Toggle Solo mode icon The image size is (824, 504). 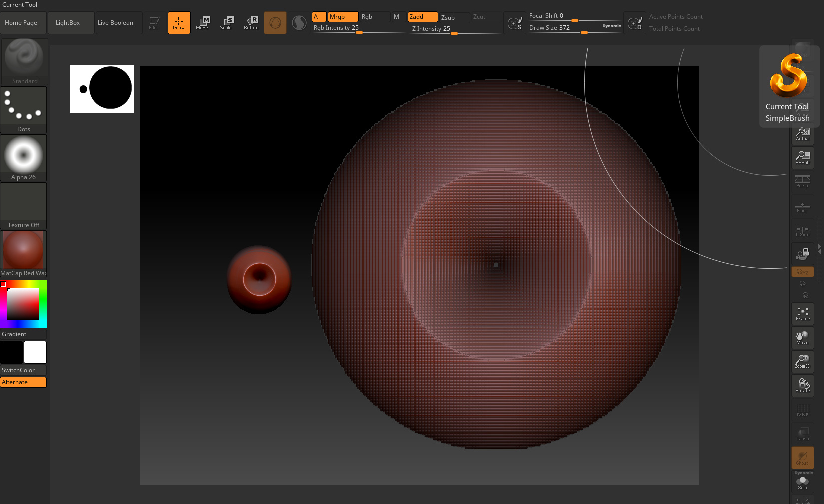click(802, 483)
